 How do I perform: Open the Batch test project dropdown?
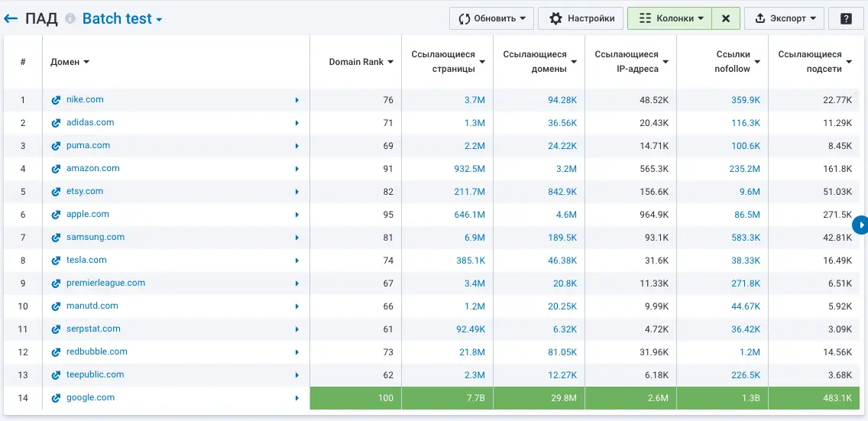click(x=122, y=19)
